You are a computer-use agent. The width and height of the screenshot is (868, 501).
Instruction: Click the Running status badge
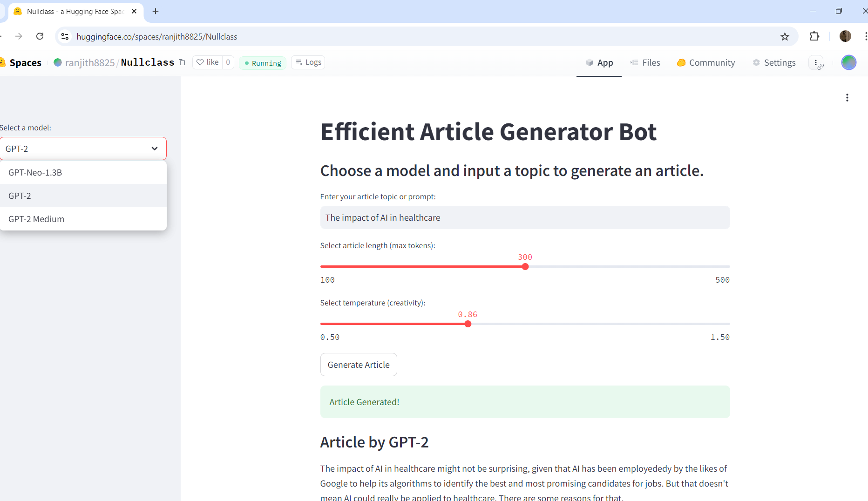263,63
